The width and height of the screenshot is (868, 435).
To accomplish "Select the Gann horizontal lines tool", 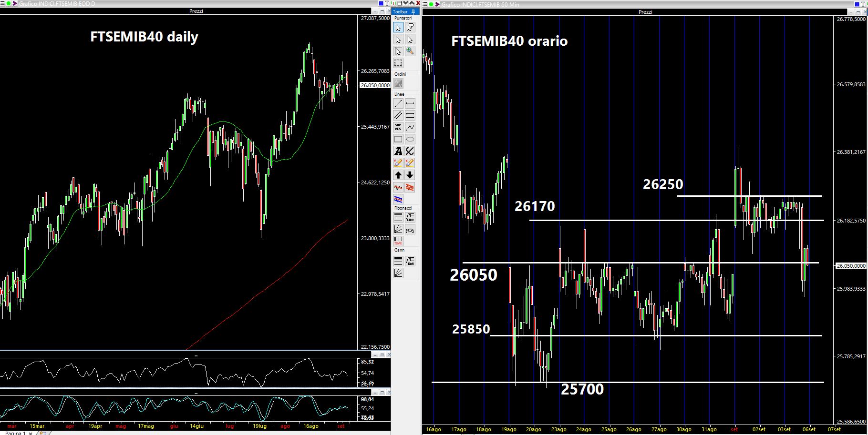I will coord(398,261).
